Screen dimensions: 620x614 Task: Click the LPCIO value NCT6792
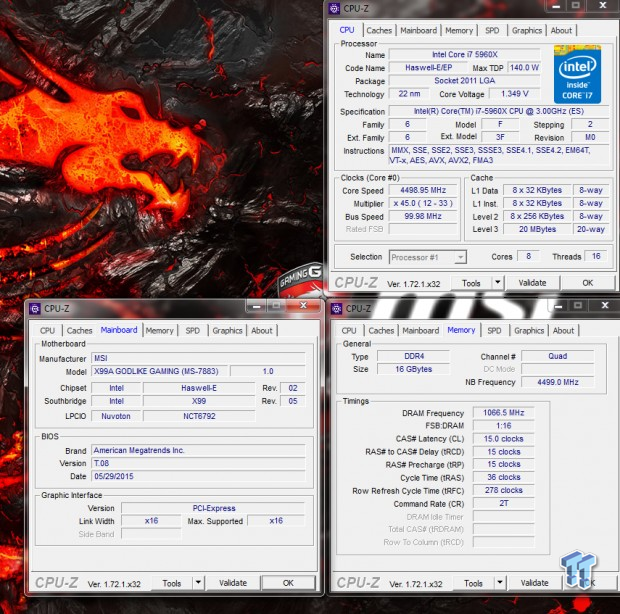(199, 416)
